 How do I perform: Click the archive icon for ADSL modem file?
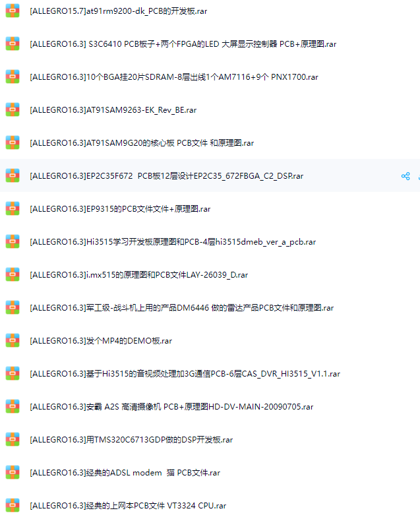(x=13, y=472)
